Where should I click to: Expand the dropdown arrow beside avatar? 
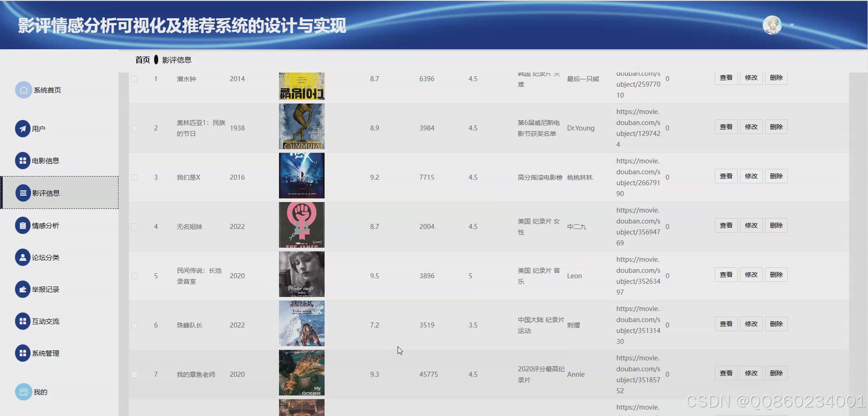point(792,26)
